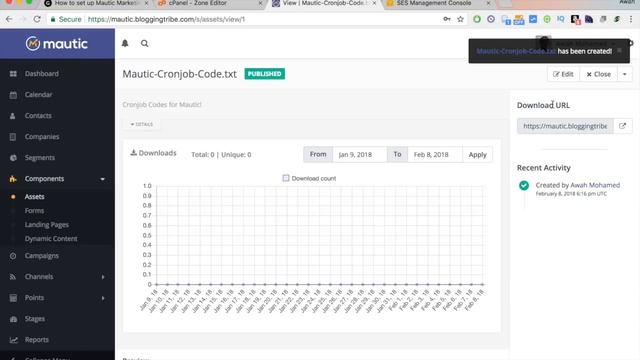Expand the Details section
The image size is (640, 360).
coord(142,124)
